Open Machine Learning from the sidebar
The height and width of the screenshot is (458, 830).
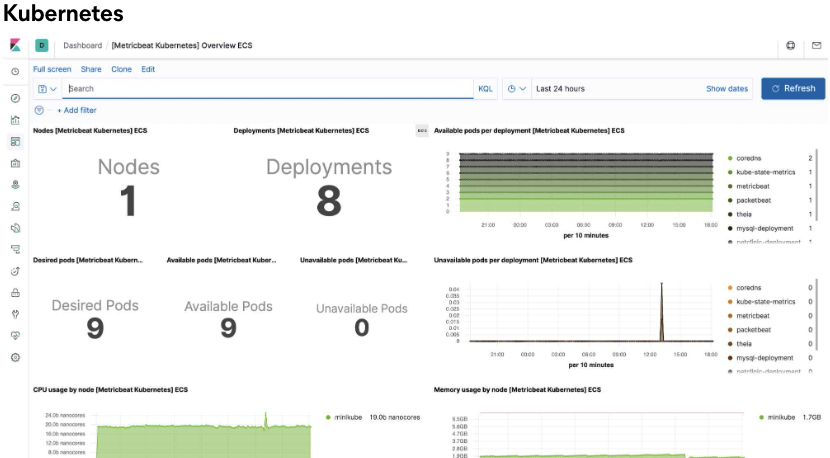tap(15, 206)
